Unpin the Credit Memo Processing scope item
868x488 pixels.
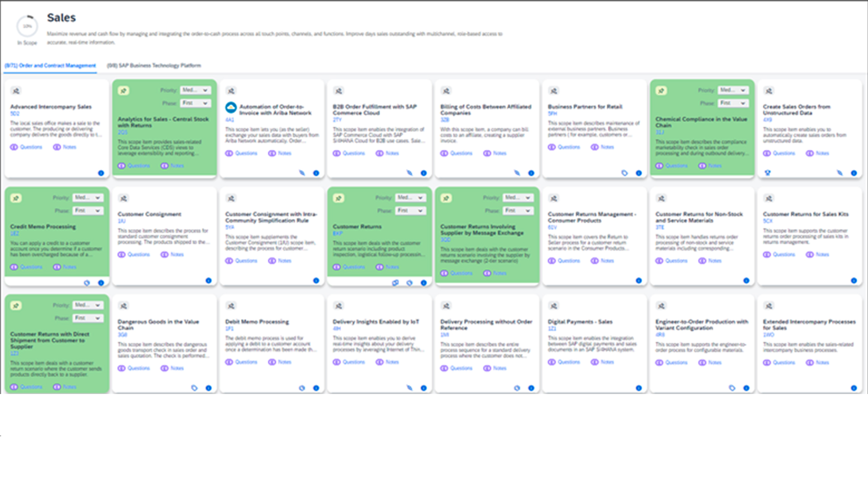(x=16, y=198)
